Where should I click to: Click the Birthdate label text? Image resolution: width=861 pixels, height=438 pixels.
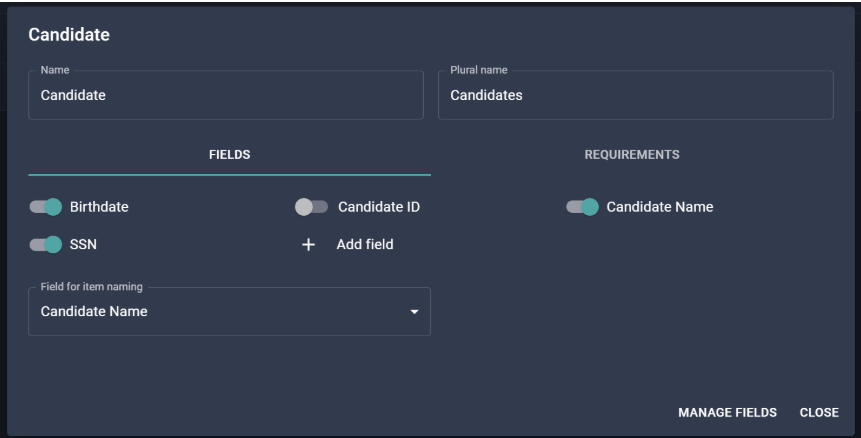(x=99, y=207)
